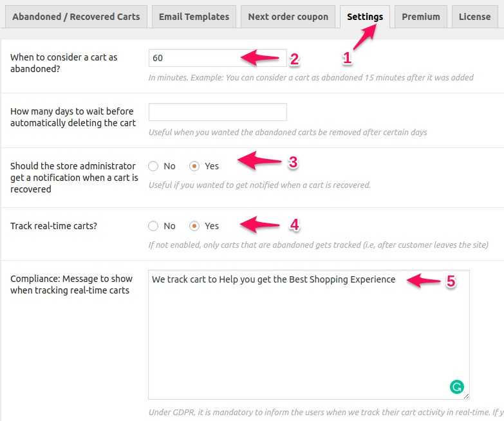Open the Next order coupon tab
This screenshot has height=421, width=504.
(x=288, y=17)
